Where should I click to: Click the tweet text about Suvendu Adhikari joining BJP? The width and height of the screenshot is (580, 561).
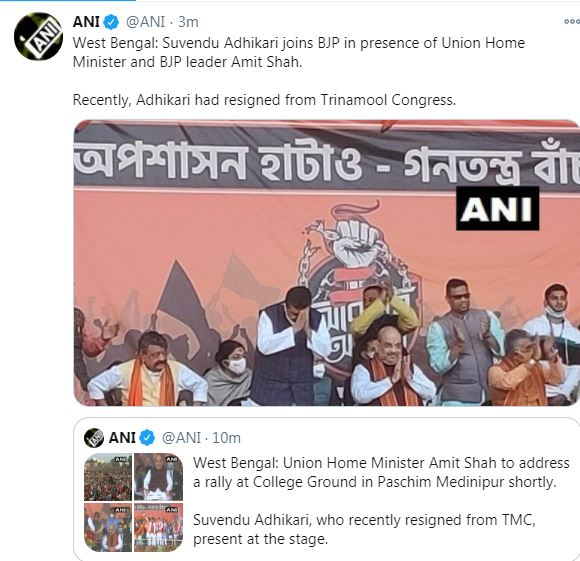(x=299, y=52)
